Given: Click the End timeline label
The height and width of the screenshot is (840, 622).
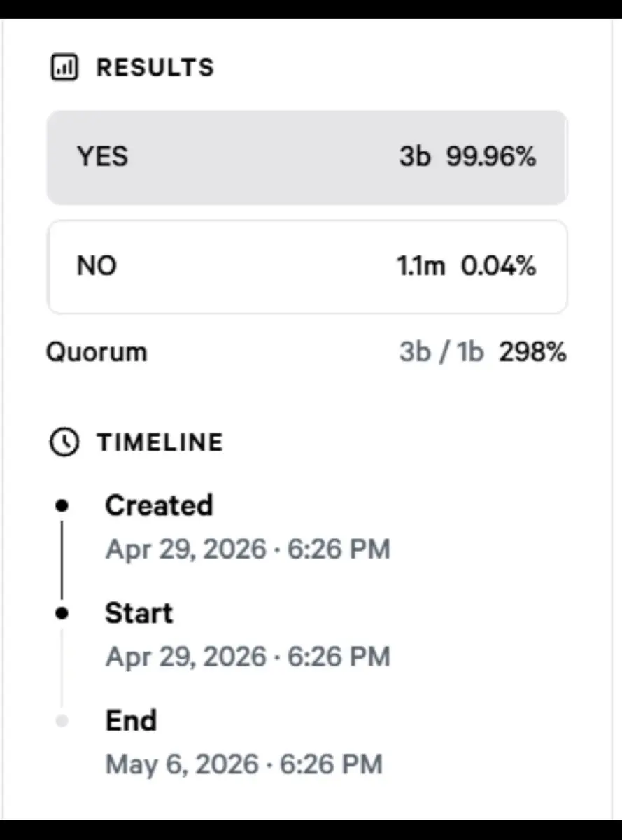Looking at the screenshot, I should [x=131, y=721].
